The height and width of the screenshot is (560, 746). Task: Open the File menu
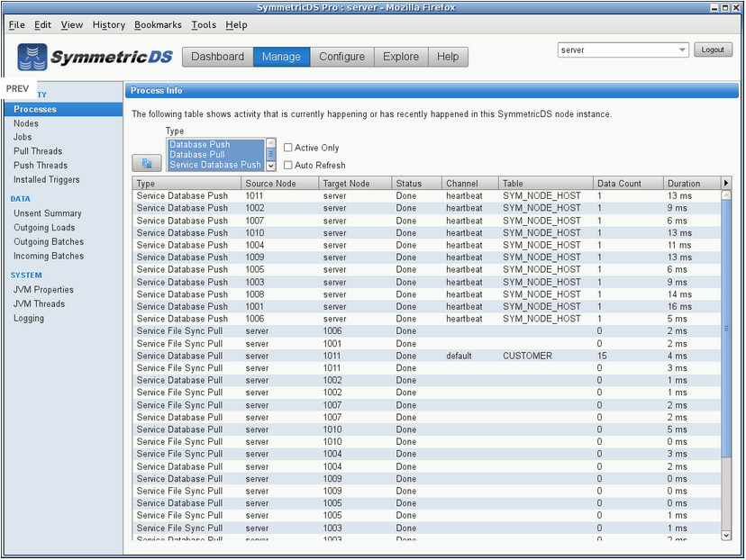16,24
